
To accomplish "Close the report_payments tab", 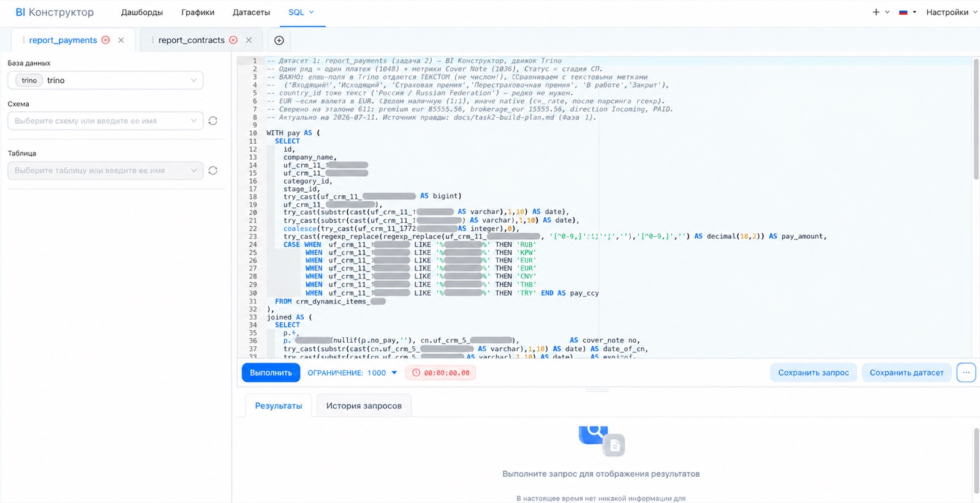I will coord(121,40).
